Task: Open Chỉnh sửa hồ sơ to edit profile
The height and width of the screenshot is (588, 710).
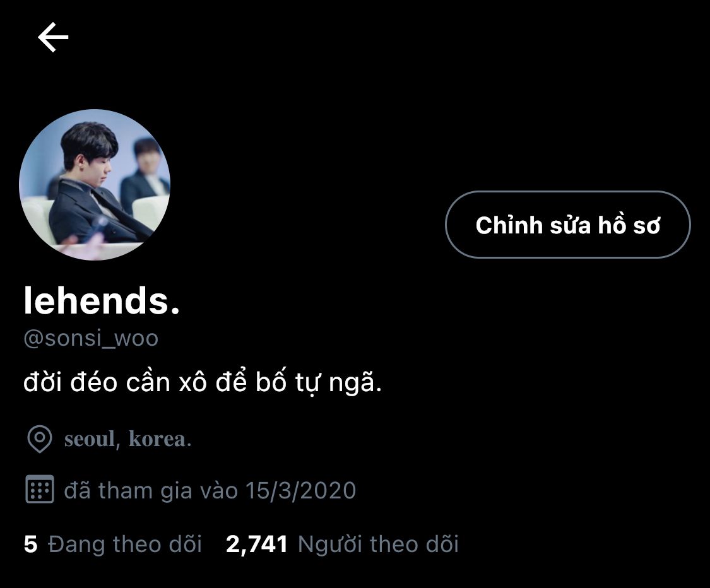Action: (568, 225)
